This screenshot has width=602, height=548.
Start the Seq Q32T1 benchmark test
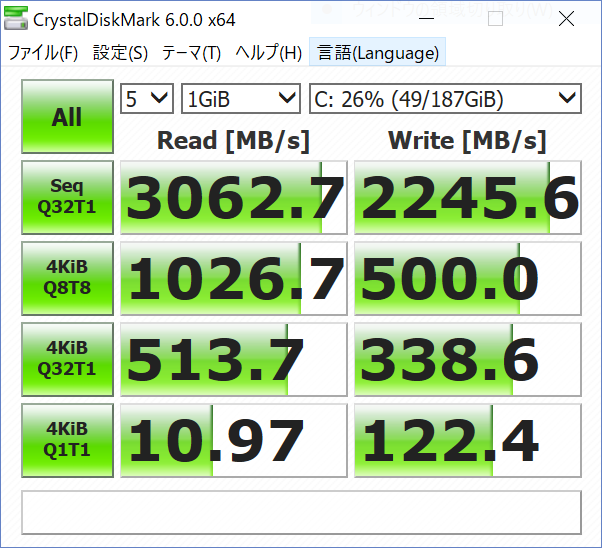click(x=67, y=197)
